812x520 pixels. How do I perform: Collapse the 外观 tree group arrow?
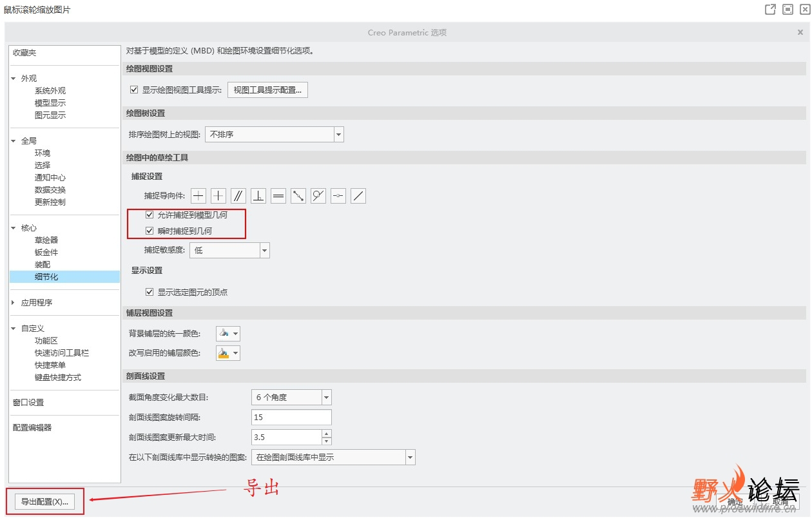click(14, 79)
